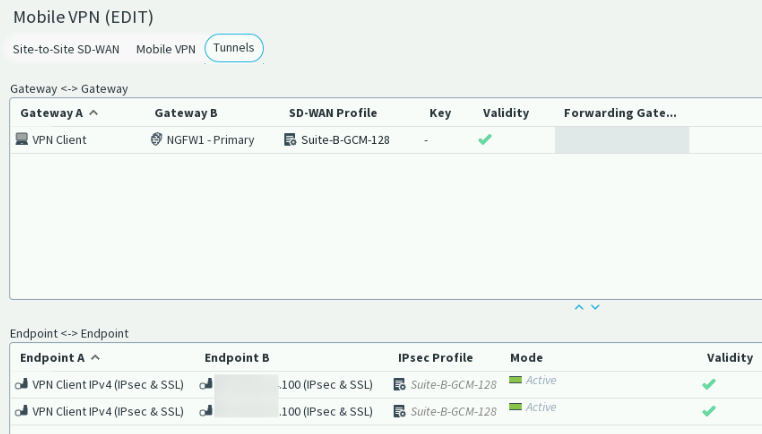Select second .100 (IPsec & SSL) endpoint cell
The image size is (762, 434).
[x=326, y=411]
